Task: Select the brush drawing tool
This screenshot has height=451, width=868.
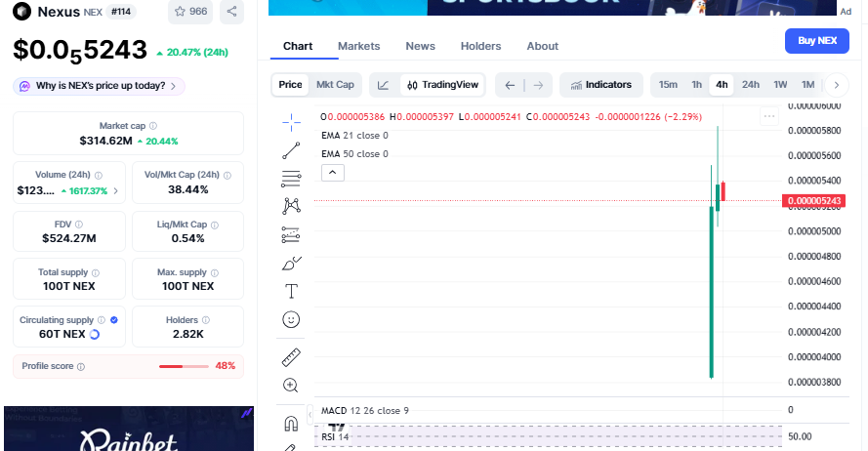Action: [291, 264]
